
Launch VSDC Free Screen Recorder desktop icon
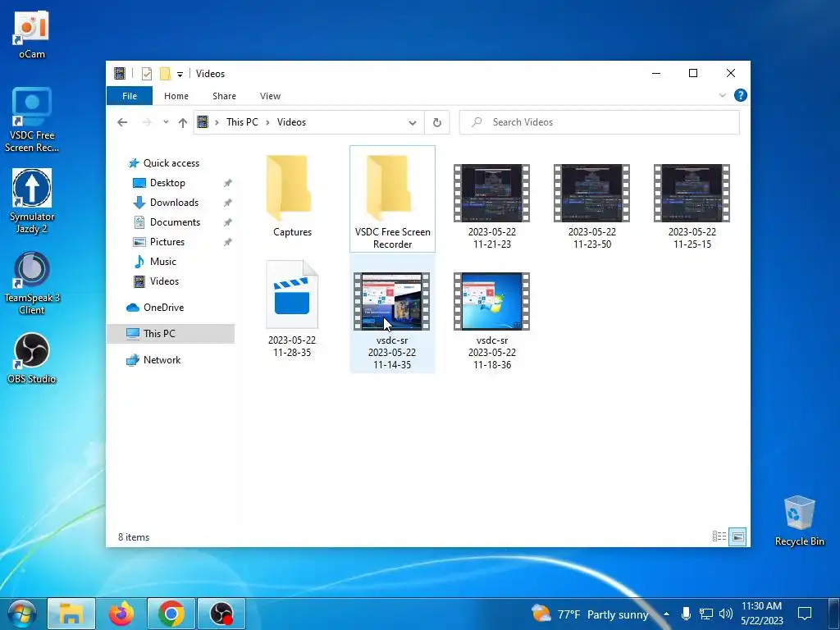pos(32,120)
